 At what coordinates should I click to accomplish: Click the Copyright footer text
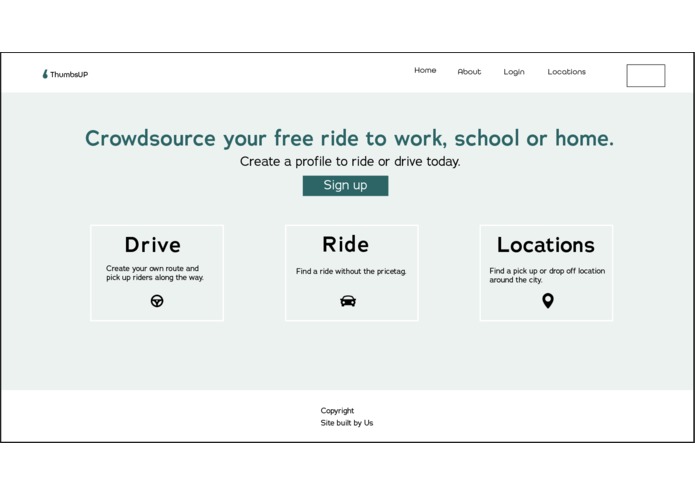[337, 411]
